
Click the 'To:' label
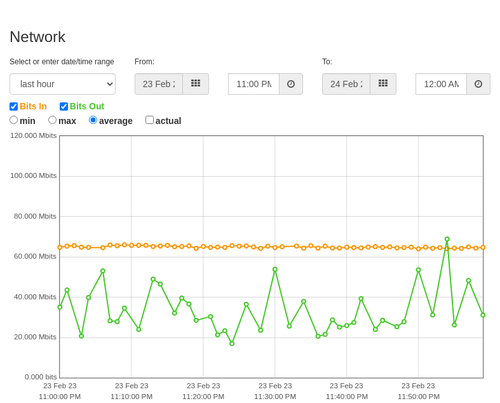(327, 62)
